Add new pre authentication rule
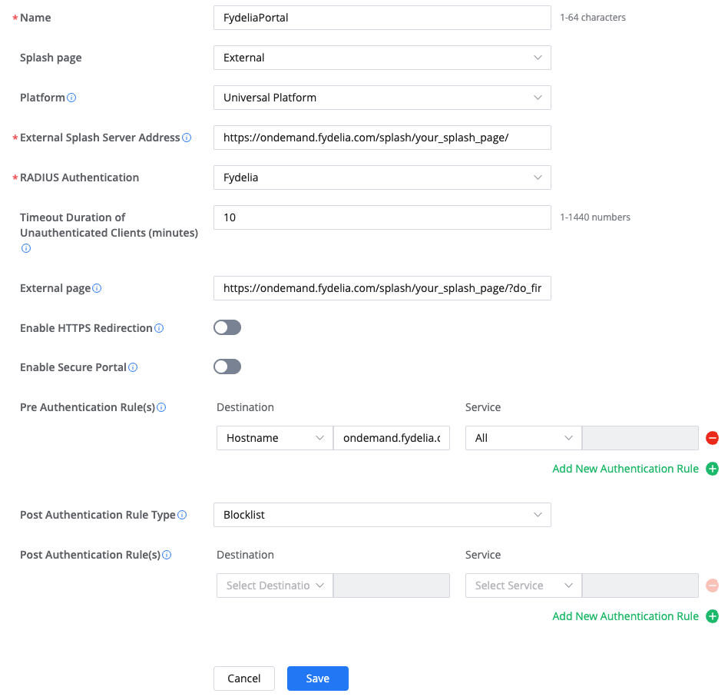 pyautogui.click(x=634, y=469)
